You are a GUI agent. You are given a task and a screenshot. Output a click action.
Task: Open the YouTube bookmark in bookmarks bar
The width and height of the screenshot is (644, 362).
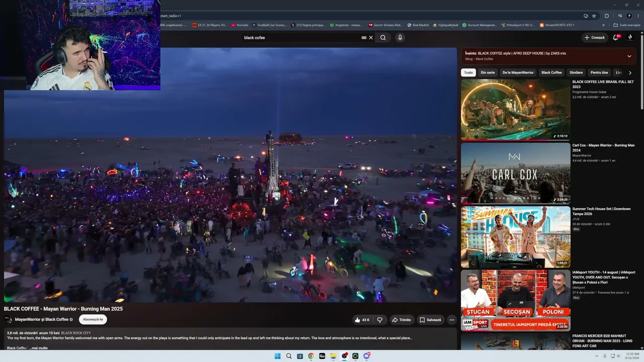point(240,25)
